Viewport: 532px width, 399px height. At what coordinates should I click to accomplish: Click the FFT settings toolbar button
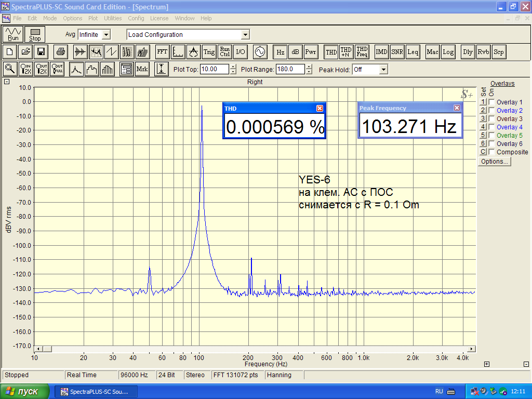[x=162, y=52]
